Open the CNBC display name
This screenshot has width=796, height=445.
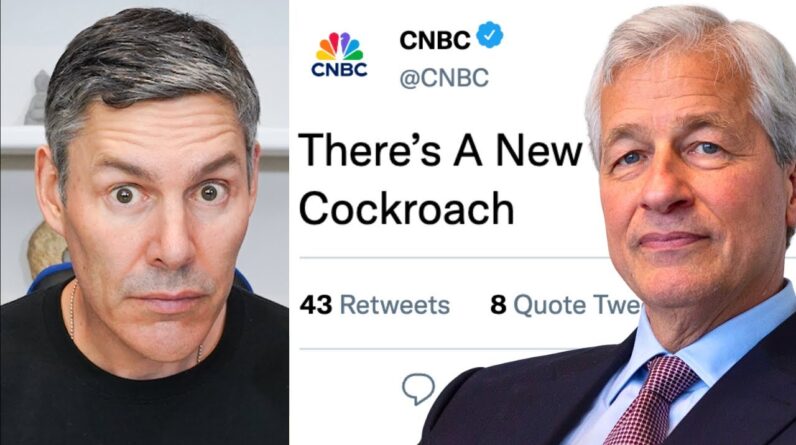point(435,40)
